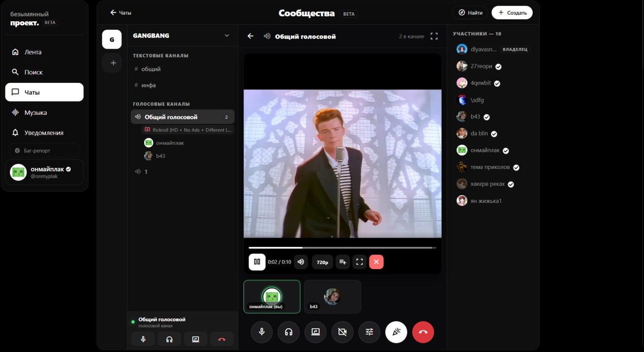
Task: Open member 4qewbit in participants list
Action: 493,83
